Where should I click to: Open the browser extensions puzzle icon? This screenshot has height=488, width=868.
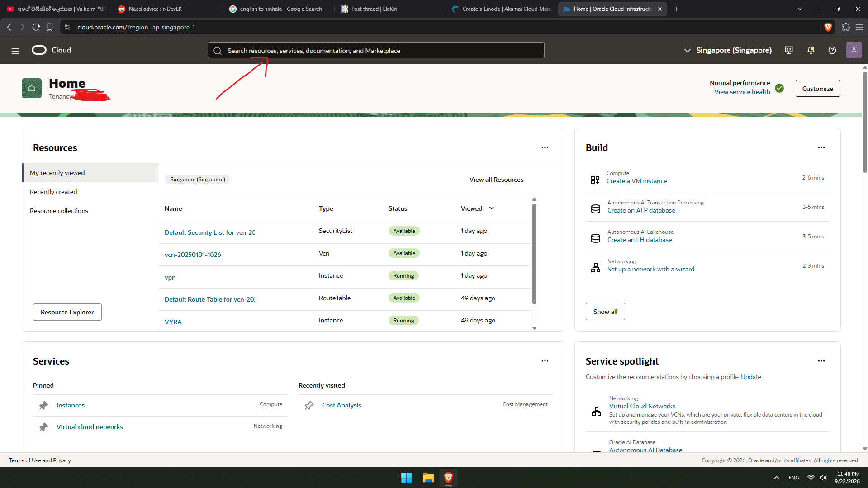pyautogui.click(x=846, y=27)
